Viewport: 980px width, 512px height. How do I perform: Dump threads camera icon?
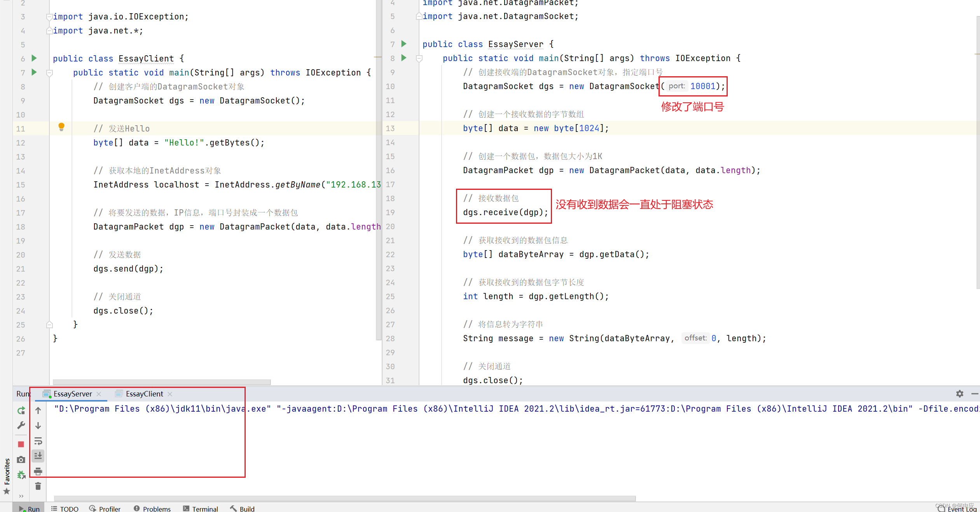[21, 459]
